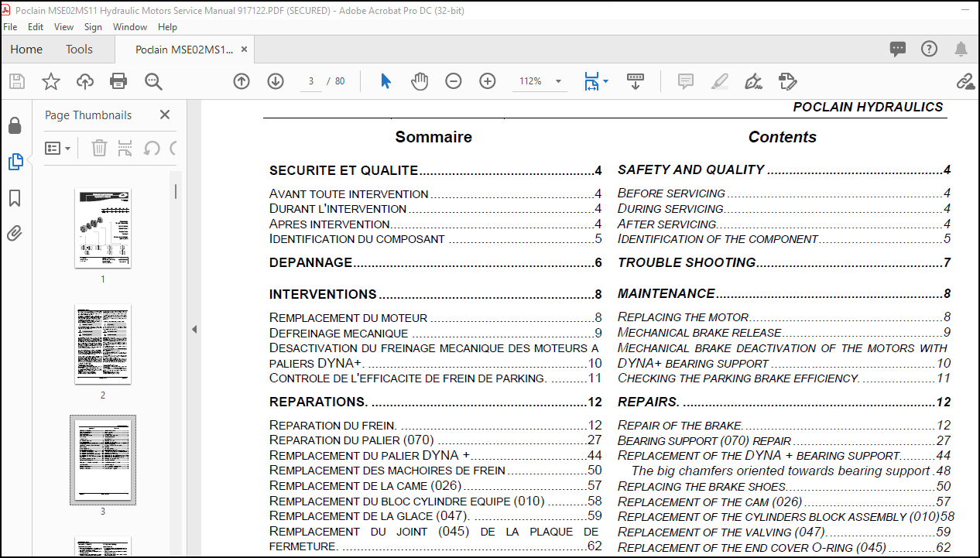The height and width of the screenshot is (558, 980).
Task: Open the View menu
Action: pyautogui.click(x=63, y=26)
